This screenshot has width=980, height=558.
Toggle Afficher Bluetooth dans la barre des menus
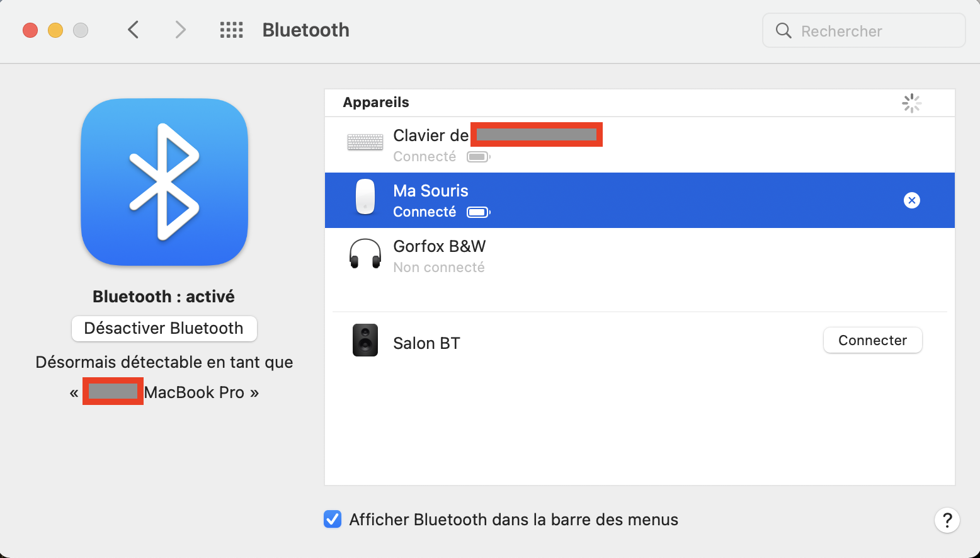click(x=333, y=519)
